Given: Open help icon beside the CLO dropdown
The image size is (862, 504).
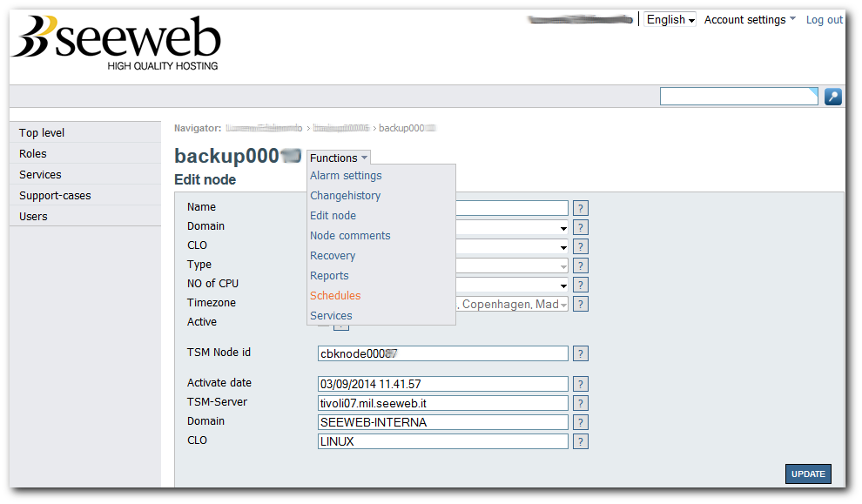Looking at the screenshot, I should tap(581, 247).
